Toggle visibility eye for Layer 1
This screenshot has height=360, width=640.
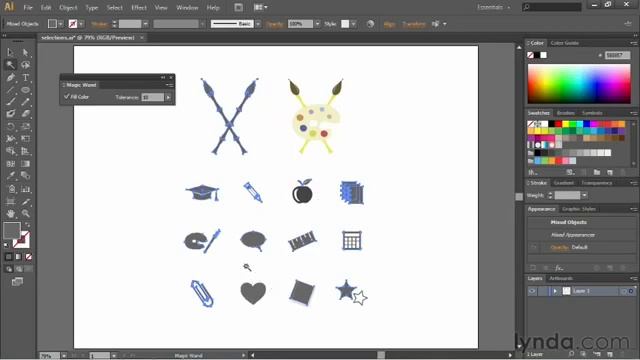[x=532, y=291]
